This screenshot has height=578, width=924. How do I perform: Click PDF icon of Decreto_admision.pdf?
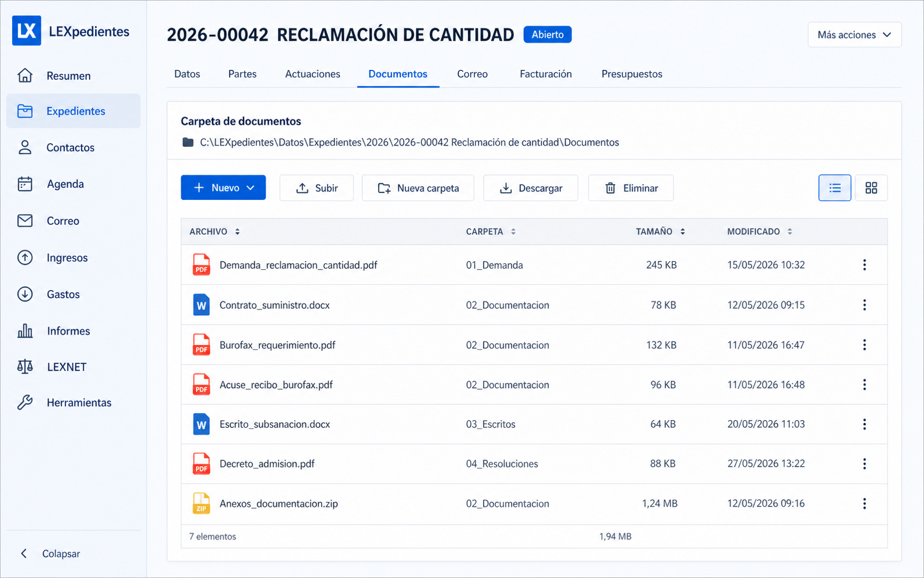click(201, 464)
